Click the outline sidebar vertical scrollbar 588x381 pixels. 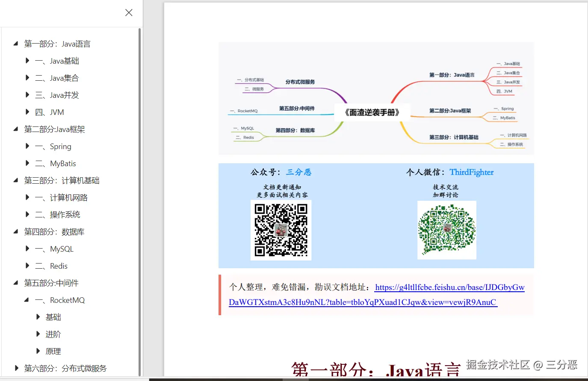tap(140, 202)
